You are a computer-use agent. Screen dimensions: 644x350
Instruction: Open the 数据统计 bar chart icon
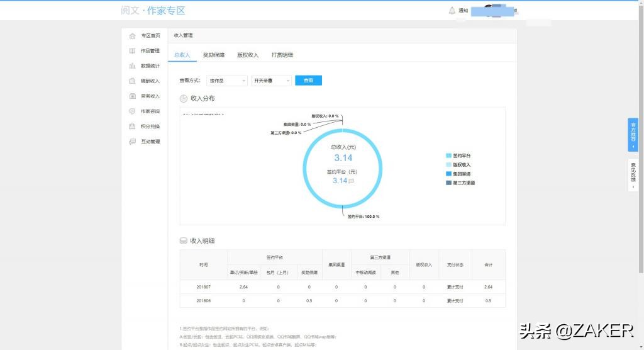[x=132, y=66]
